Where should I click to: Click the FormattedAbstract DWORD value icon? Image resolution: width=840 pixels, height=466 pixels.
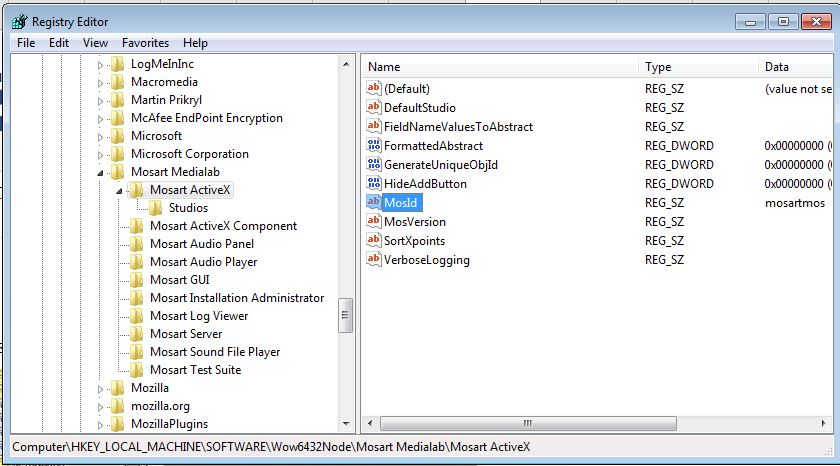tap(375, 146)
